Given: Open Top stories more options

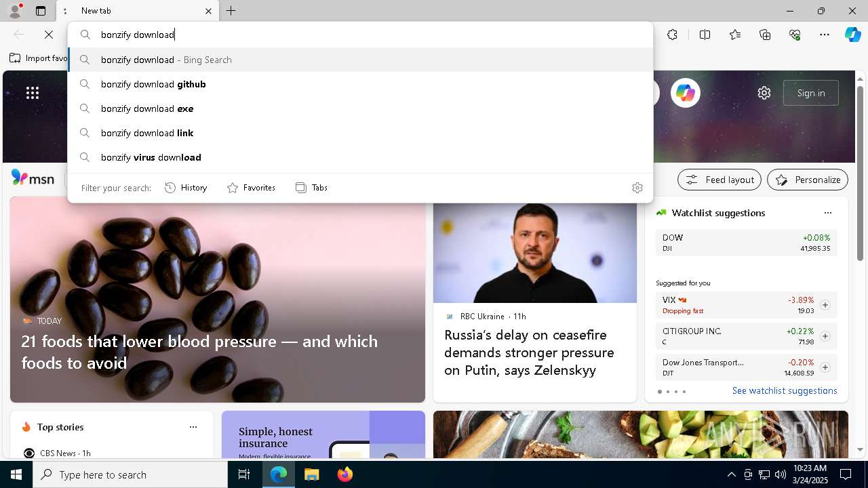Looking at the screenshot, I should point(193,427).
